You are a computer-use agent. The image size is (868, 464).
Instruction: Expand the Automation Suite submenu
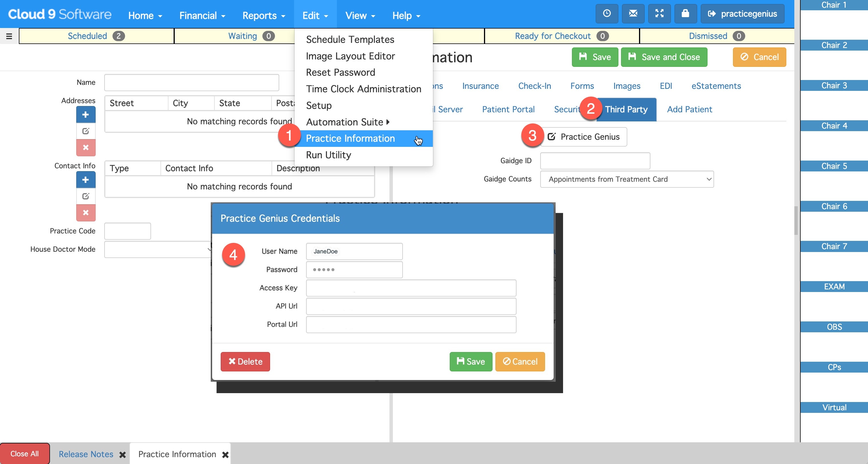pyautogui.click(x=348, y=122)
